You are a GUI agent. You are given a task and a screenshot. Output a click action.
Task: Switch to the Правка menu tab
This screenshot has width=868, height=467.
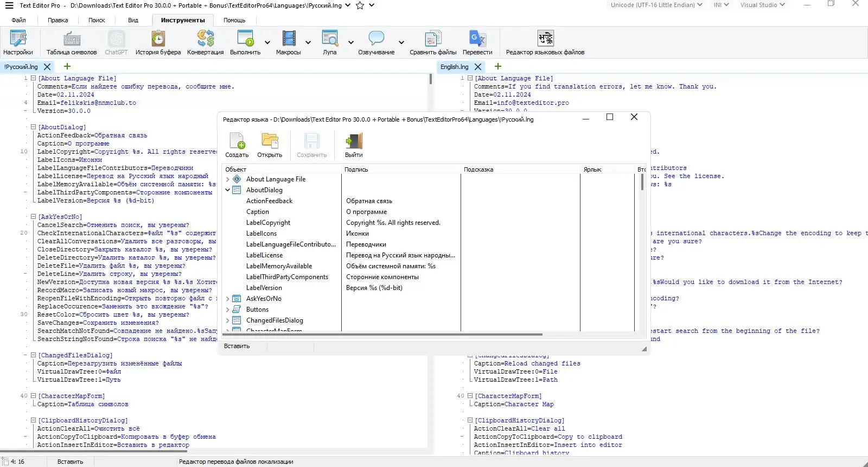[x=58, y=20]
